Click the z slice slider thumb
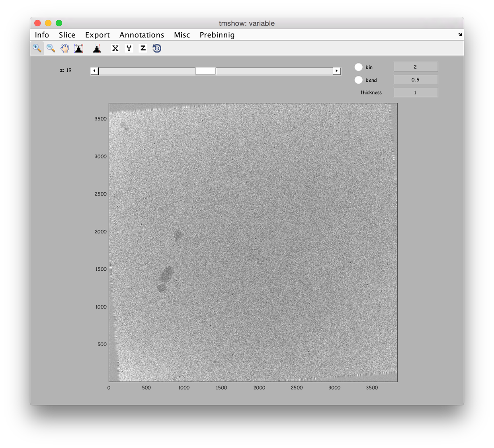Image resolution: width=494 pixels, height=448 pixels. pyautogui.click(x=205, y=71)
